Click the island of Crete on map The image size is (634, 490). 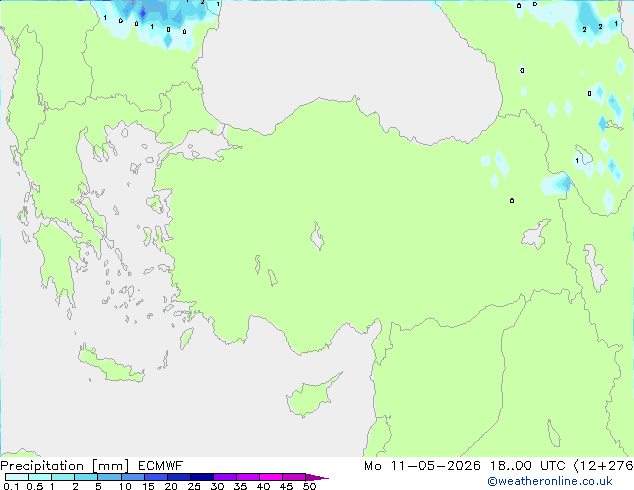click(x=111, y=365)
